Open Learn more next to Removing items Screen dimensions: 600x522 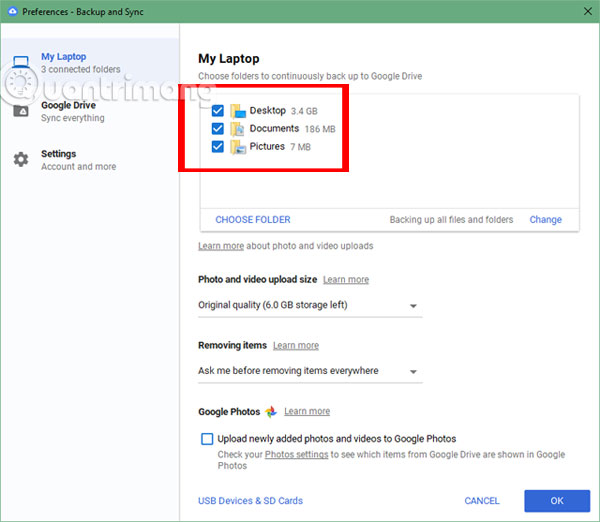pyautogui.click(x=296, y=346)
